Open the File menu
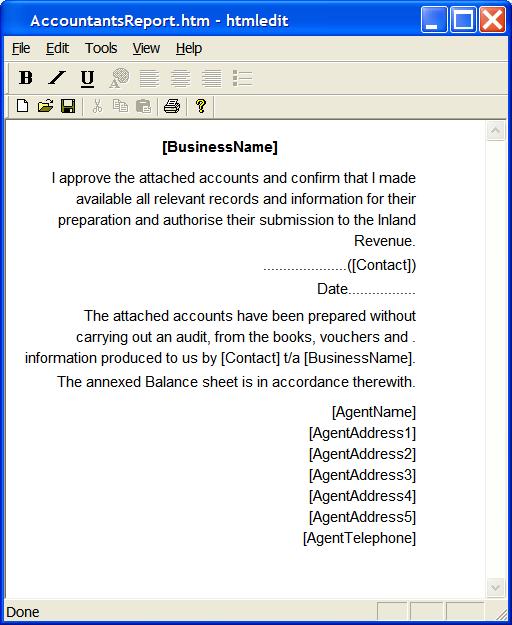The image size is (512, 625). pos(21,48)
